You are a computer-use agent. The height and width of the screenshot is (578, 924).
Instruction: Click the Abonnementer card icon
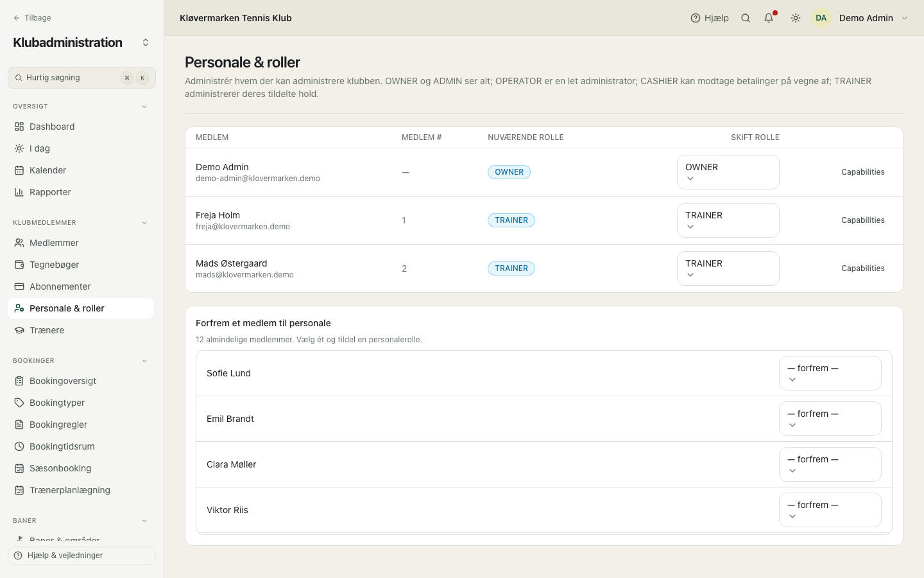click(19, 286)
